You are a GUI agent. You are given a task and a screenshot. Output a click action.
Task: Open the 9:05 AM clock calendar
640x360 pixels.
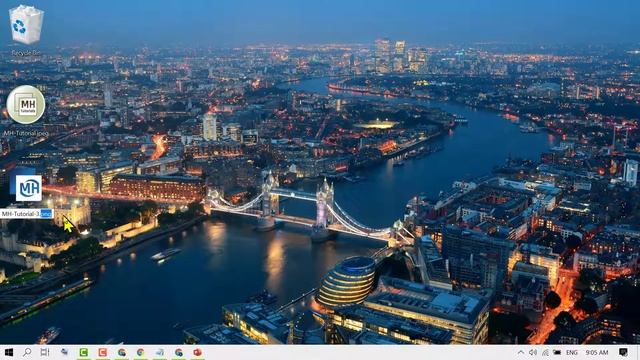[597, 352]
